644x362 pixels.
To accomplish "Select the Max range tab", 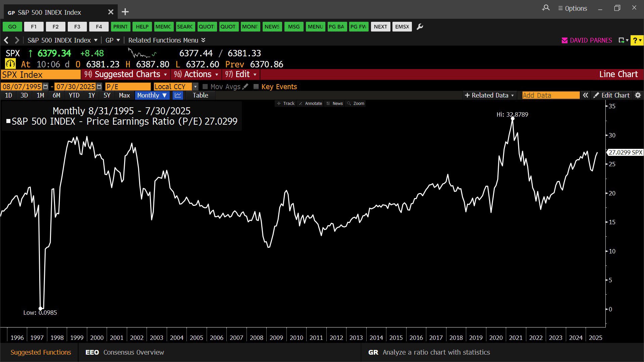I will click(124, 95).
